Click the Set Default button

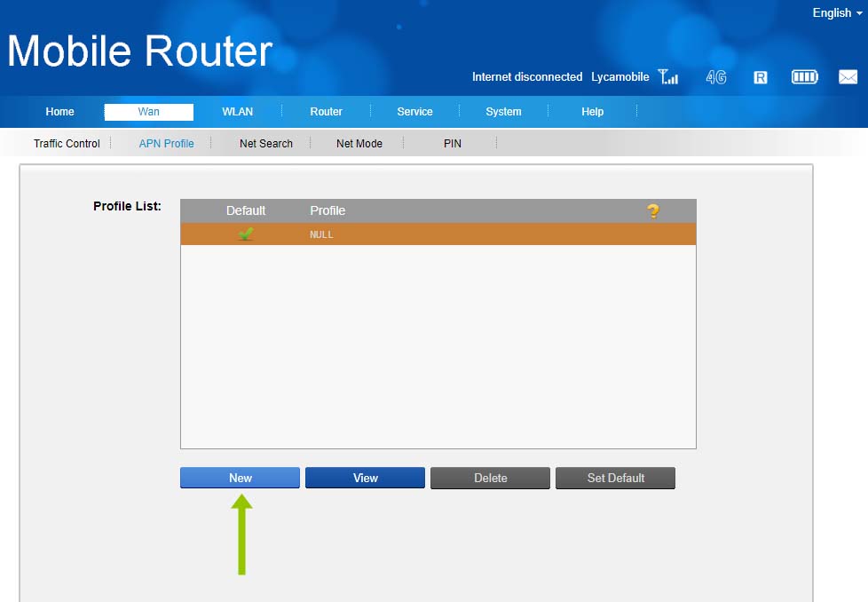tap(615, 478)
